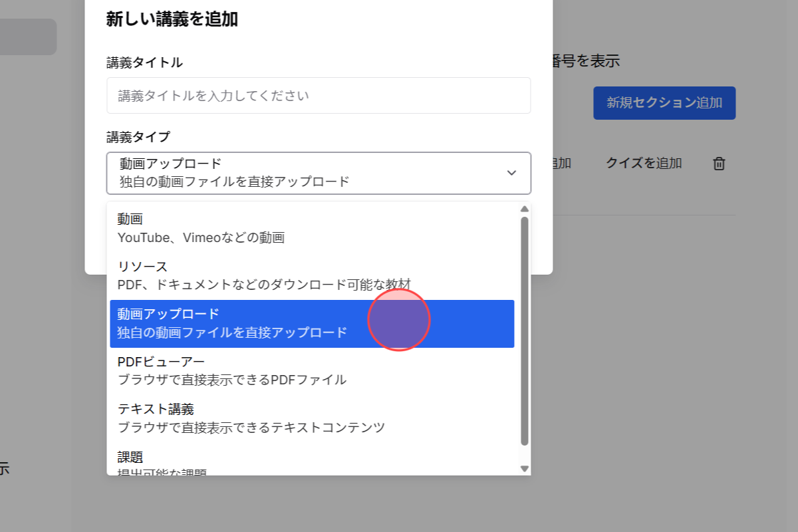Click the 講義タイトル input field
798x532 pixels.
(319, 95)
